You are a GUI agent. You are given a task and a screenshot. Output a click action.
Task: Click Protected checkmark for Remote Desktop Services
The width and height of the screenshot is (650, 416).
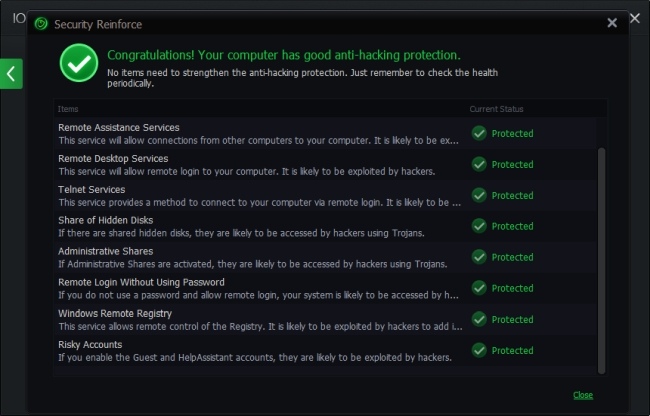point(479,164)
